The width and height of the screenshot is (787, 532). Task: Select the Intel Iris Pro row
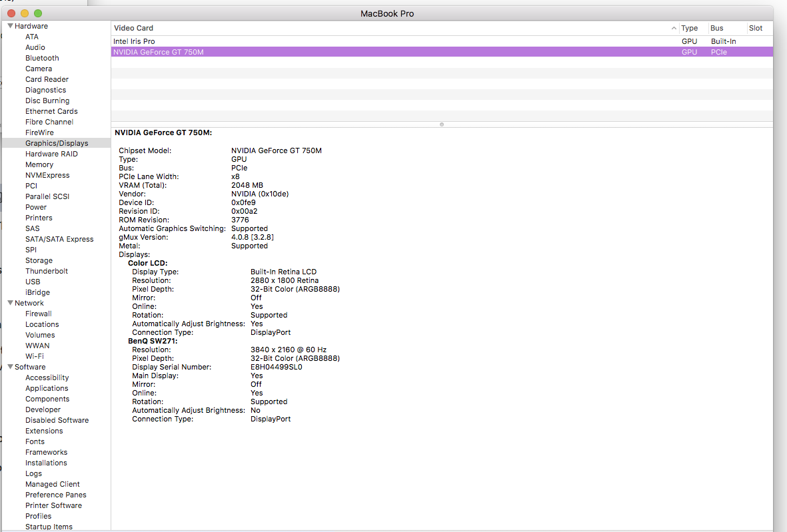tap(442, 41)
